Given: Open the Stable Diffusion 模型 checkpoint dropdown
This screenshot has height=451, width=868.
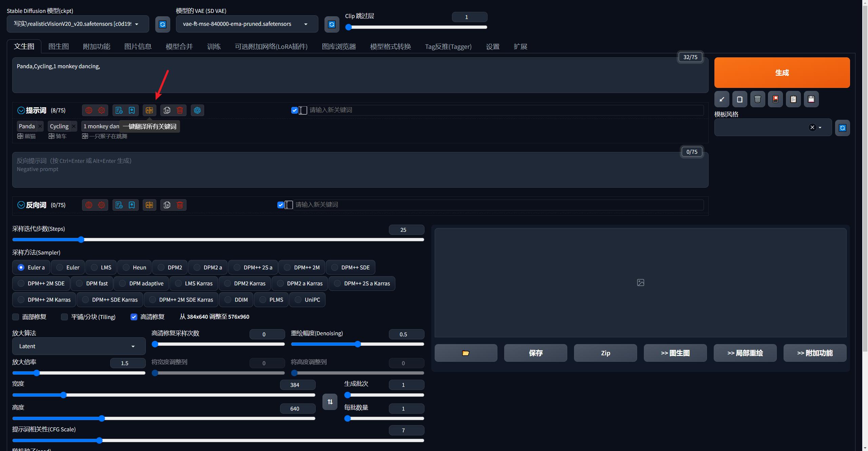Looking at the screenshot, I should pos(78,24).
